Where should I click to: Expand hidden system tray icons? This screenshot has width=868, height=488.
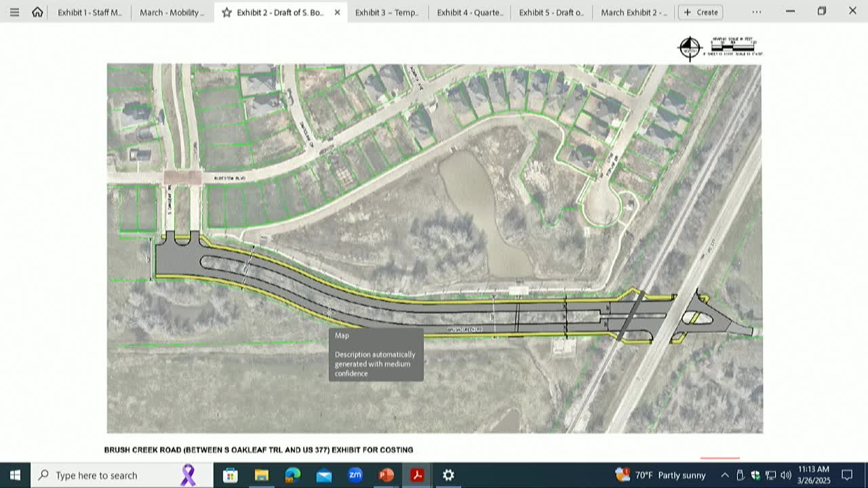tap(725, 475)
